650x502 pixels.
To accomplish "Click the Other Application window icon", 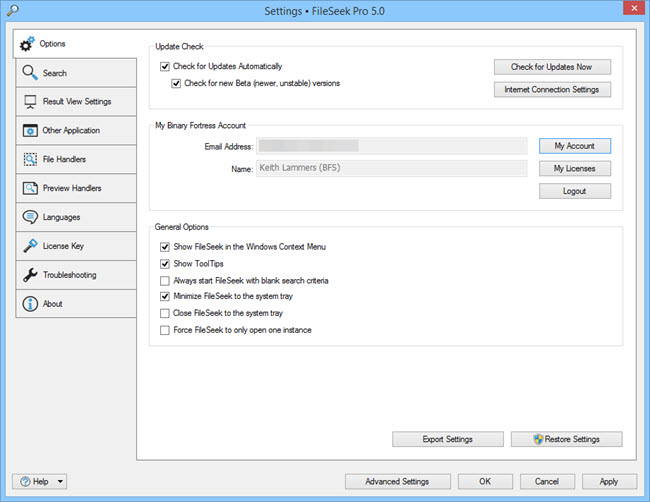I will click(x=30, y=131).
